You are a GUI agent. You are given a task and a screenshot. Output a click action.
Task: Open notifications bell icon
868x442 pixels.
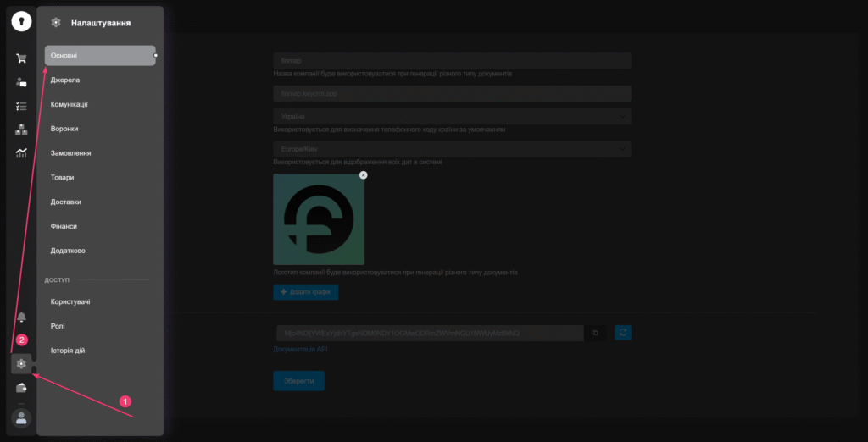21,317
